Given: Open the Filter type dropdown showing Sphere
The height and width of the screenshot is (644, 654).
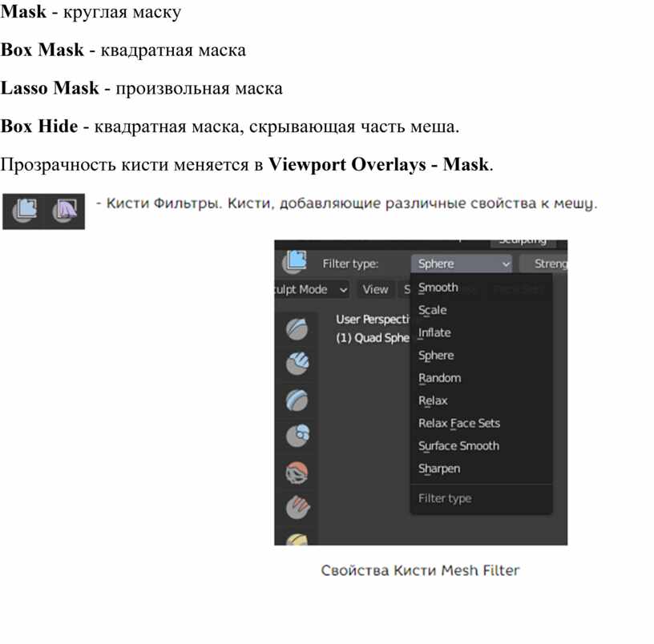Looking at the screenshot, I should tap(462, 264).
